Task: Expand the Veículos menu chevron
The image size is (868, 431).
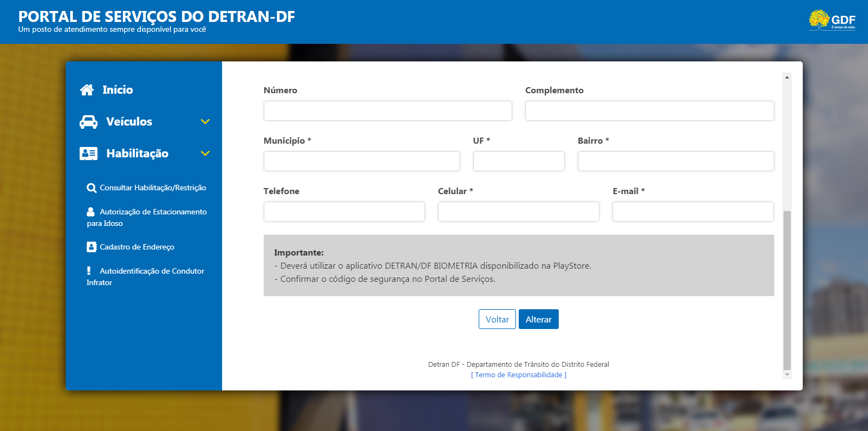Action: pyautogui.click(x=205, y=122)
